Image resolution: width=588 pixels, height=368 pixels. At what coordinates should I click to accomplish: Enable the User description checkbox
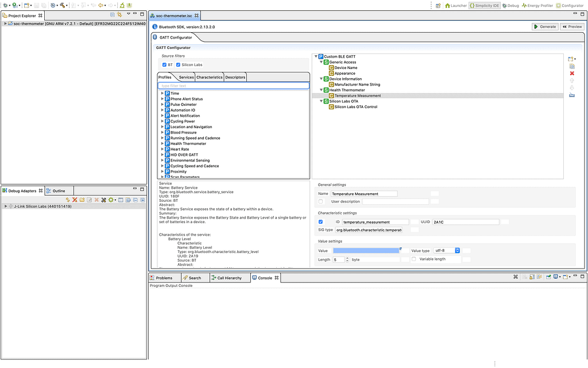click(x=320, y=202)
